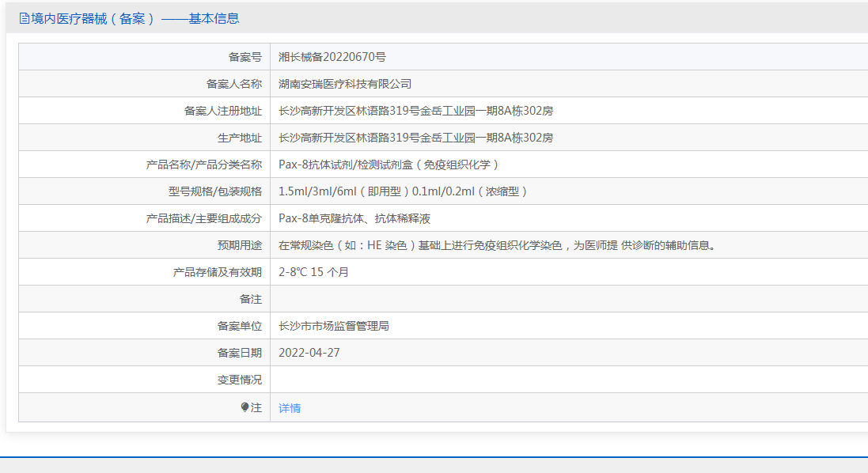Select the value 湘长械备20220670号
This screenshot has height=473, width=868.
[x=332, y=57]
